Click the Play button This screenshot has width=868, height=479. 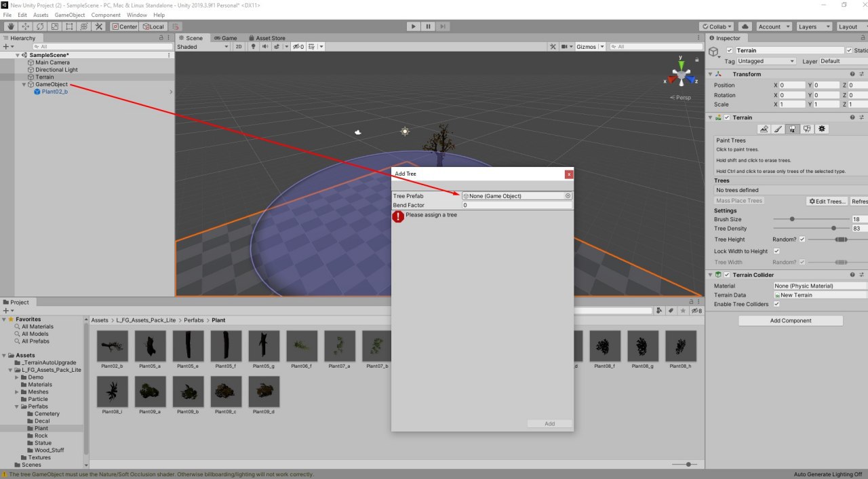point(414,26)
